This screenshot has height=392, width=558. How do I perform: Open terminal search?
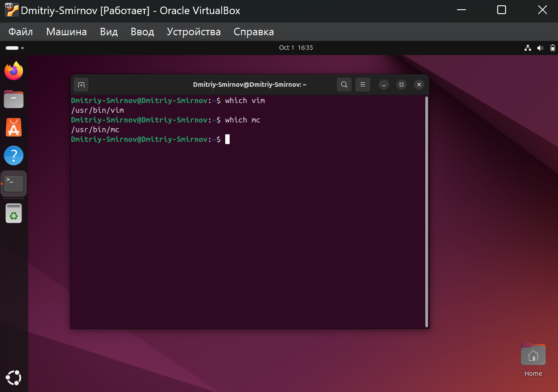click(x=344, y=85)
